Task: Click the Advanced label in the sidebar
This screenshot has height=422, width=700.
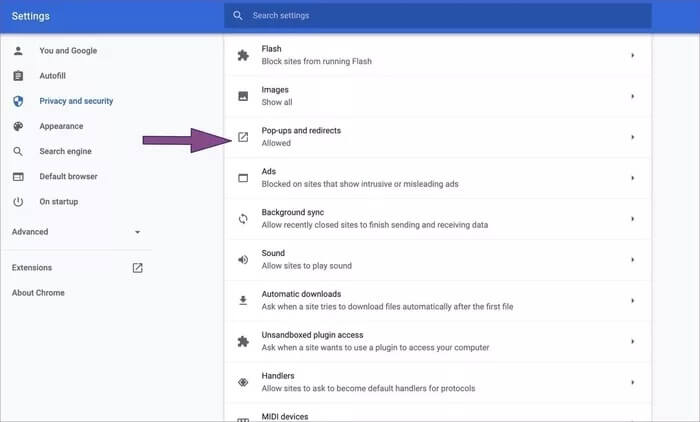Action: click(30, 232)
